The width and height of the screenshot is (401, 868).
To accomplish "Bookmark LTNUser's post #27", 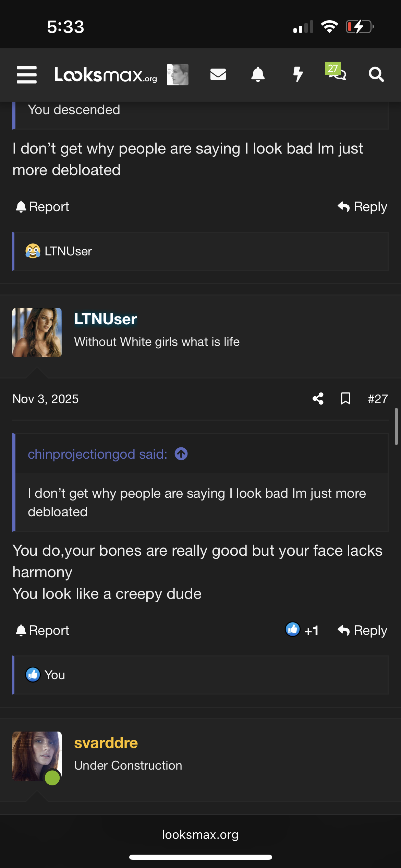I will 345,399.
